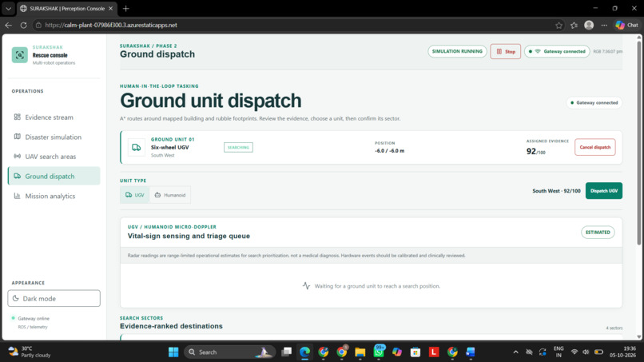Open Copilot Chat in browser toolbar
This screenshot has width=644, height=362.
[626, 25]
